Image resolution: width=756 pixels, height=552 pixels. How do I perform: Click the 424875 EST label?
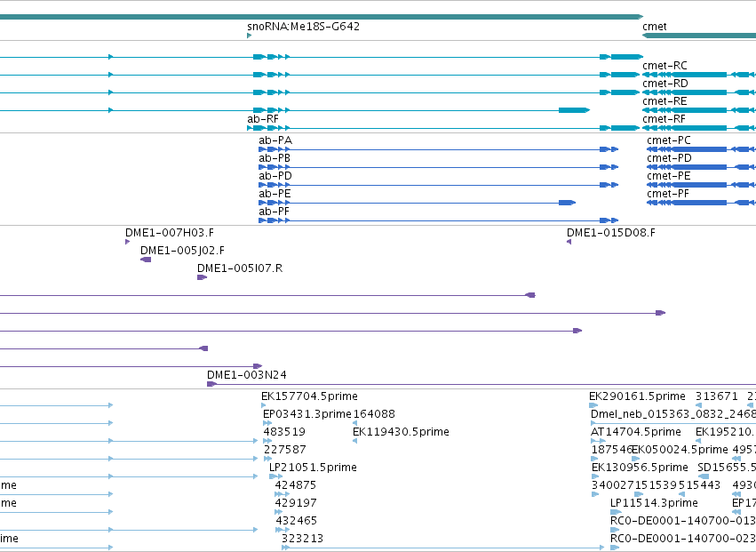point(296,485)
